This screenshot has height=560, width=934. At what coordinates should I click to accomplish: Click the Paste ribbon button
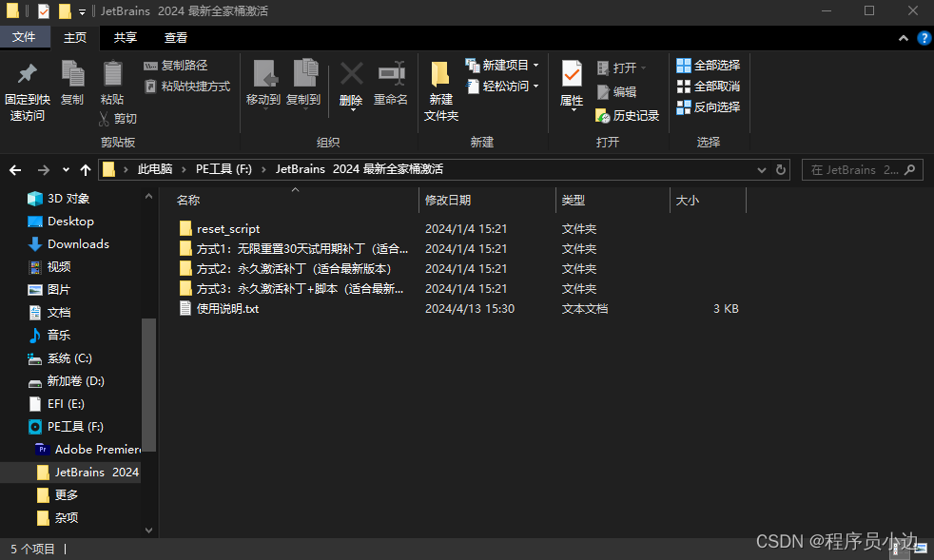pos(112,84)
